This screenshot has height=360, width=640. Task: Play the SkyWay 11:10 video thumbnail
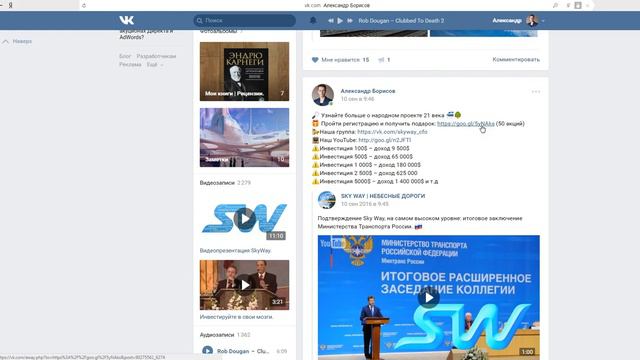(244, 219)
